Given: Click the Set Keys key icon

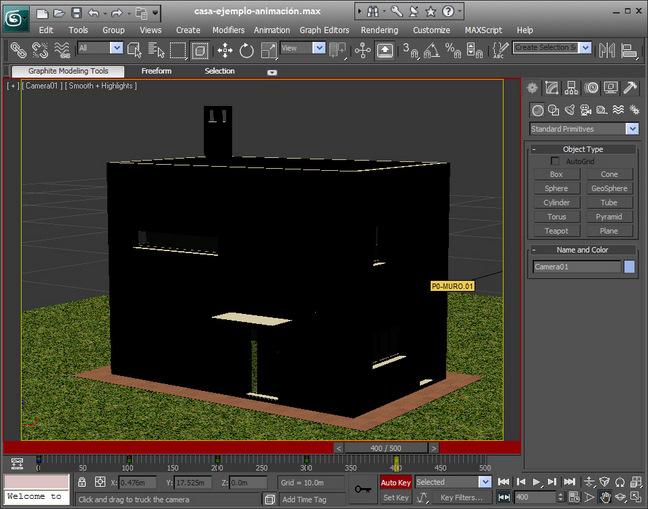Looking at the screenshot, I should point(363,488).
